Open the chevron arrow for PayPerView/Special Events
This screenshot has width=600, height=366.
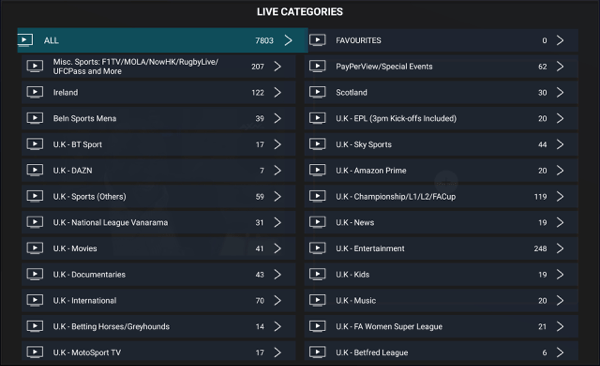[560, 66]
